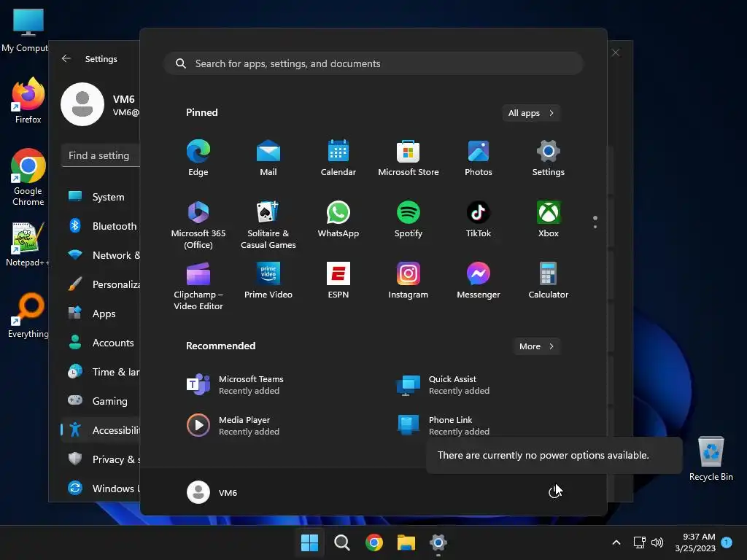Launch the Instagram app
Viewport: 747px width, 560px height.
409,281
